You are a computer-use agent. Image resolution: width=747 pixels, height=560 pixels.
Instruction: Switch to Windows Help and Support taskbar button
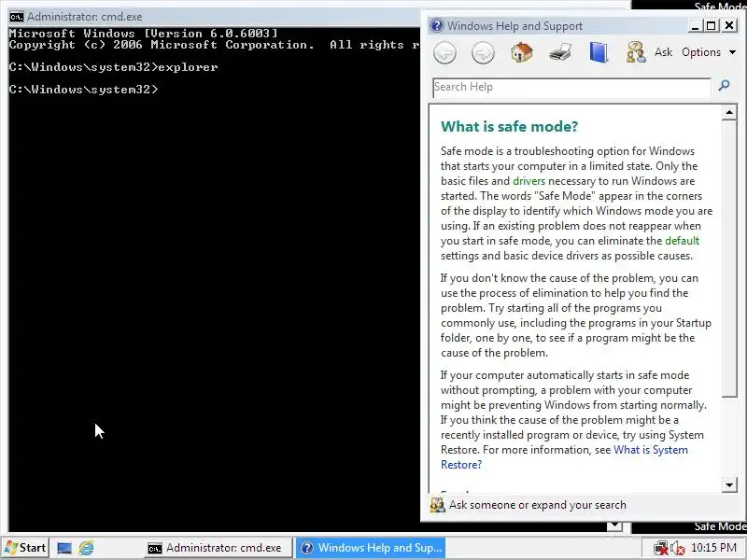[x=371, y=548]
